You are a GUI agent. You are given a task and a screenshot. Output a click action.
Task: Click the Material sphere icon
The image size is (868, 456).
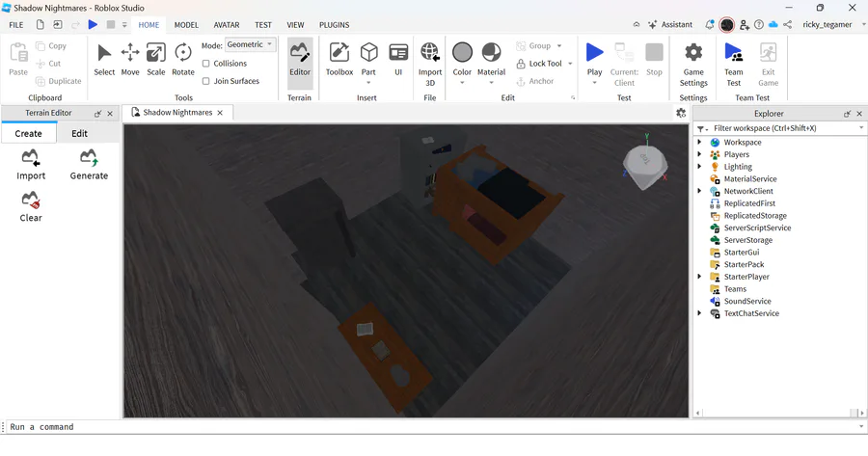pyautogui.click(x=491, y=53)
